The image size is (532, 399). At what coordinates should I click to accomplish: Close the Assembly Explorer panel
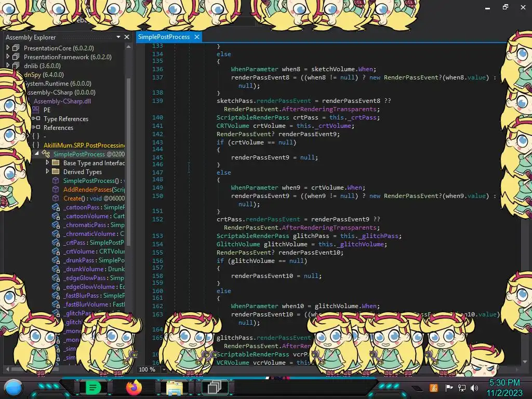tap(127, 37)
